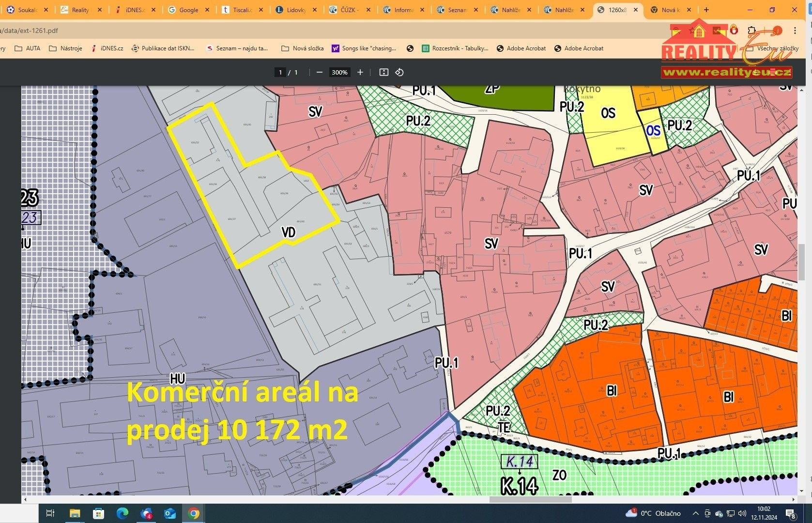The image size is (812, 523).
Task: Open the volume control in system tray
Action: click(x=742, y=513)
